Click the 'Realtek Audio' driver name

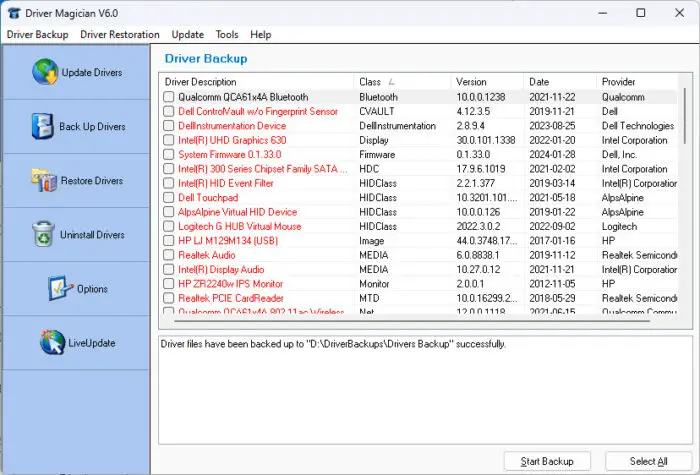pyautogui.click(x=207, y=255)
